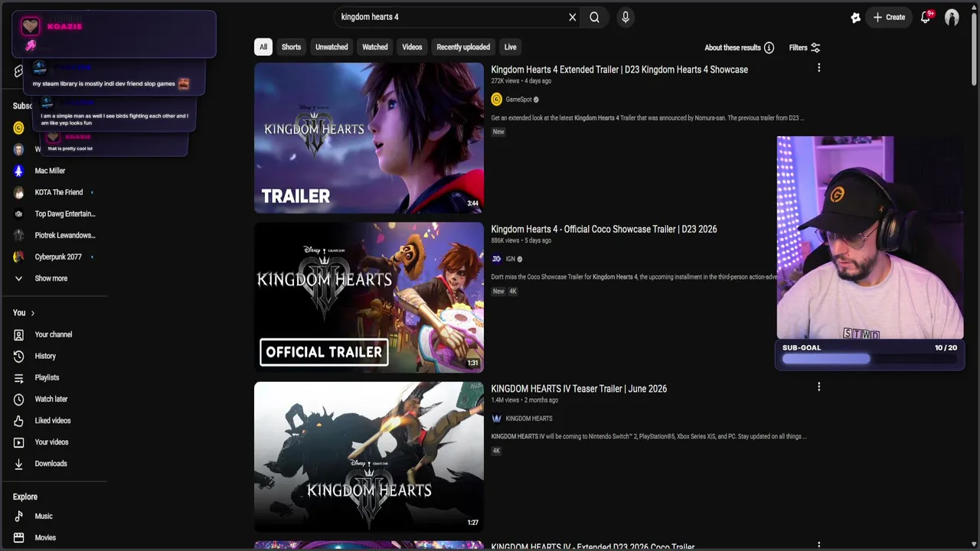Click the '886K views • 5 days ago' text
Screen dimensions: 980x551
[521, 240]
